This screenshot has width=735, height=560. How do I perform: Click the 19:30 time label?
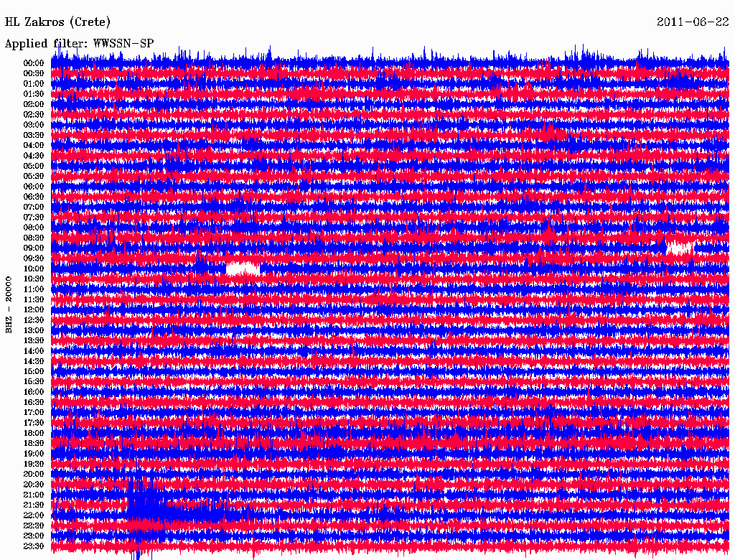(x=34, y=464)
